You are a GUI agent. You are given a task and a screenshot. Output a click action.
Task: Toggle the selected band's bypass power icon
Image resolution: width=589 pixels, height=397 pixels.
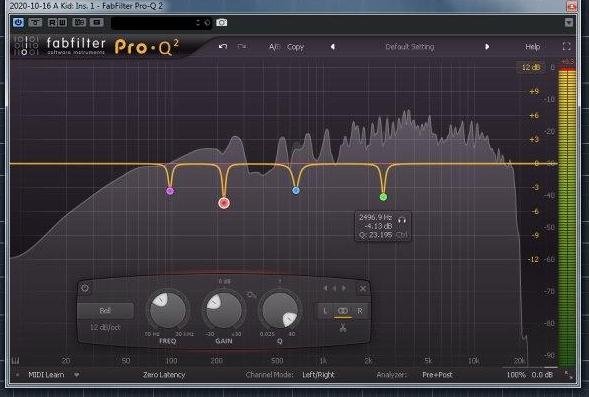[x=85, y=288]
